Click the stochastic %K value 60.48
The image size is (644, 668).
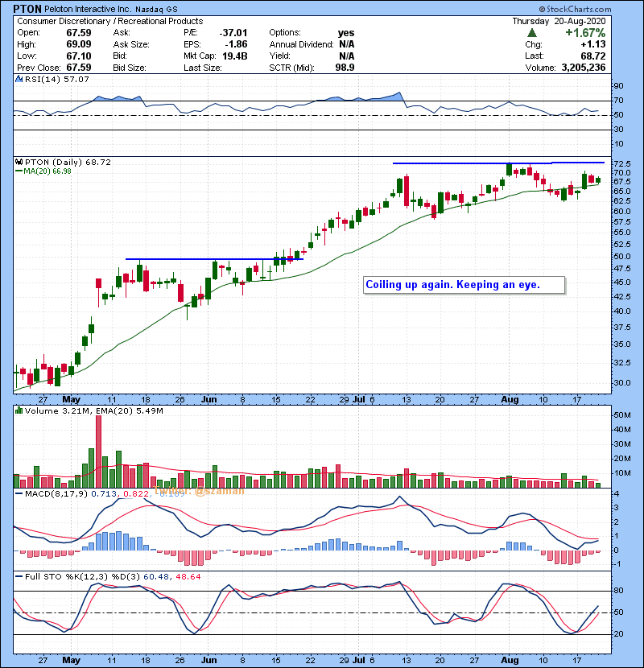(x=156, y=577)
